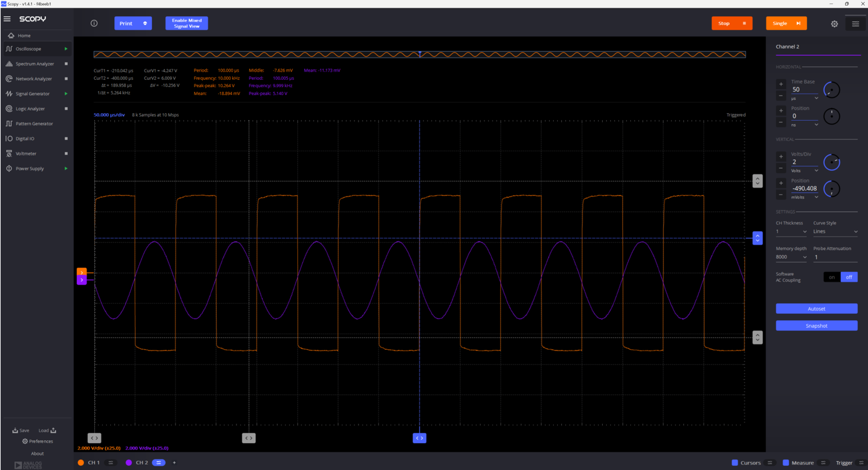Toggle the Oscilloscope run indicator

66,49
